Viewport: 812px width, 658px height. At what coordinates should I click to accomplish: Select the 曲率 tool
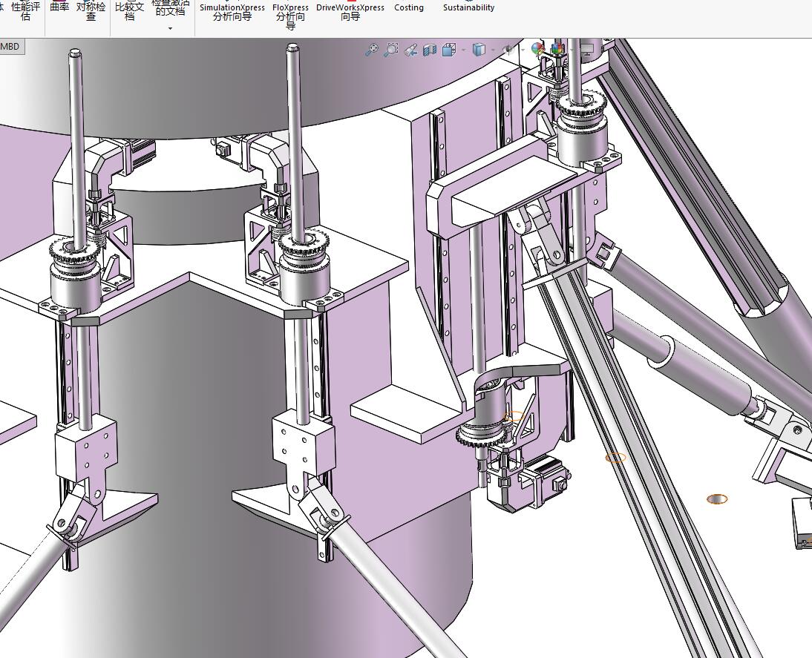[x=59, y=7]
